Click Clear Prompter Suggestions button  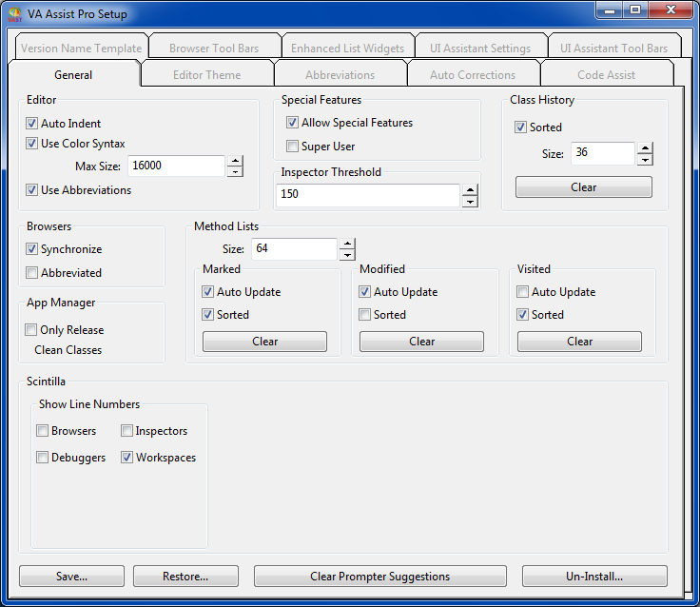point(379,577)
